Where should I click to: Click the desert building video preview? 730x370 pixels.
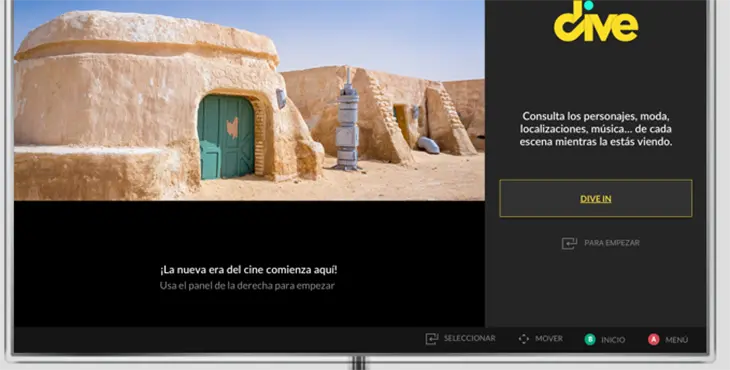point(250,100)
